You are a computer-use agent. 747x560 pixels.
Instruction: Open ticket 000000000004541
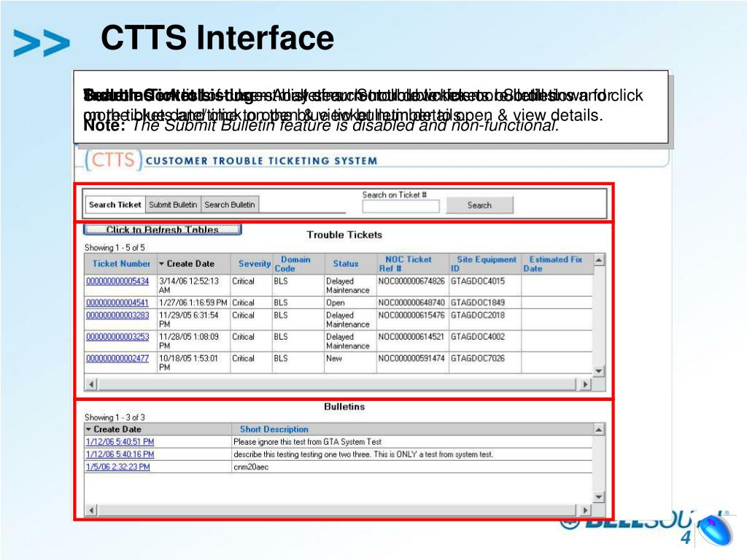[117, 303]
